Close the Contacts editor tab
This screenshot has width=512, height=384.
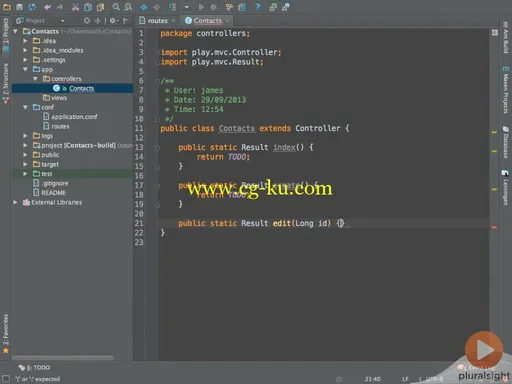(x=227, y=21)
